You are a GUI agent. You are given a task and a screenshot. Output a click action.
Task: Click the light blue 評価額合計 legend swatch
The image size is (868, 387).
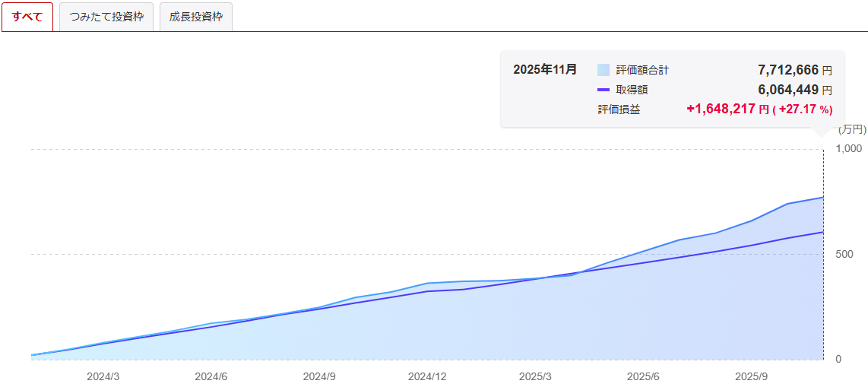(x=603, y=70)
